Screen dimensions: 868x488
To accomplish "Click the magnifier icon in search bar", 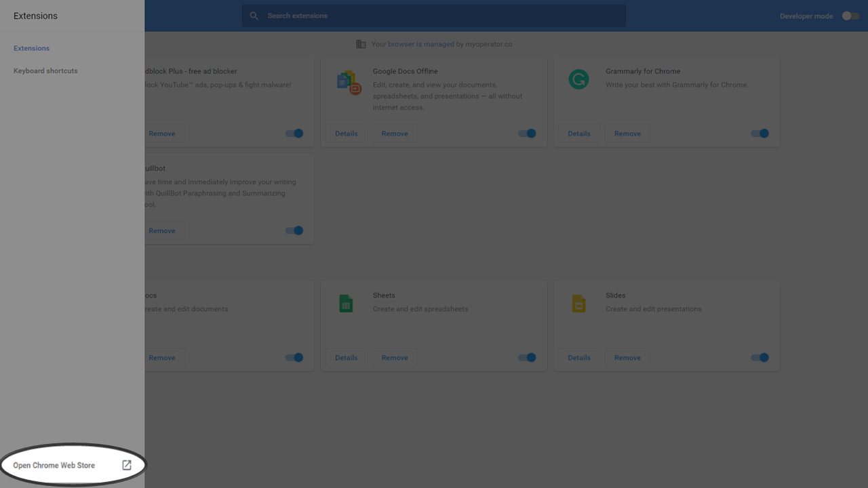I will [254, 16].
